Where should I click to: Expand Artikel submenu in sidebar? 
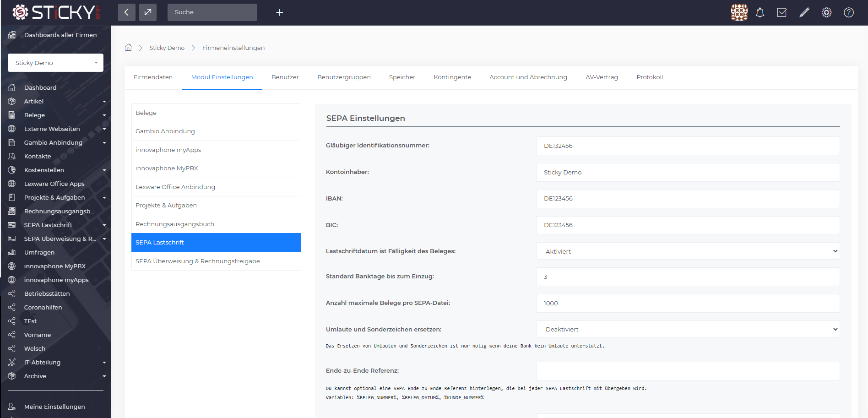point(104,102)
